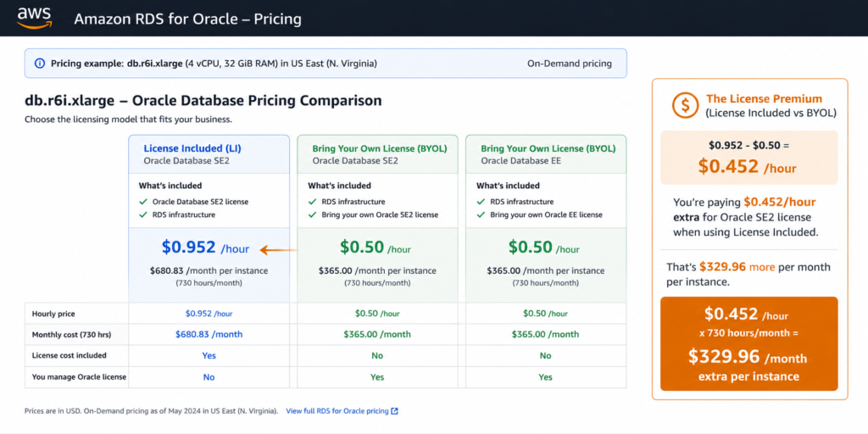Image resolution: width=868 pixels, height=434 pixels.
Task: Click RDS infrastructure checkmark in BYOL SE2 card
Action: point(312,202)
